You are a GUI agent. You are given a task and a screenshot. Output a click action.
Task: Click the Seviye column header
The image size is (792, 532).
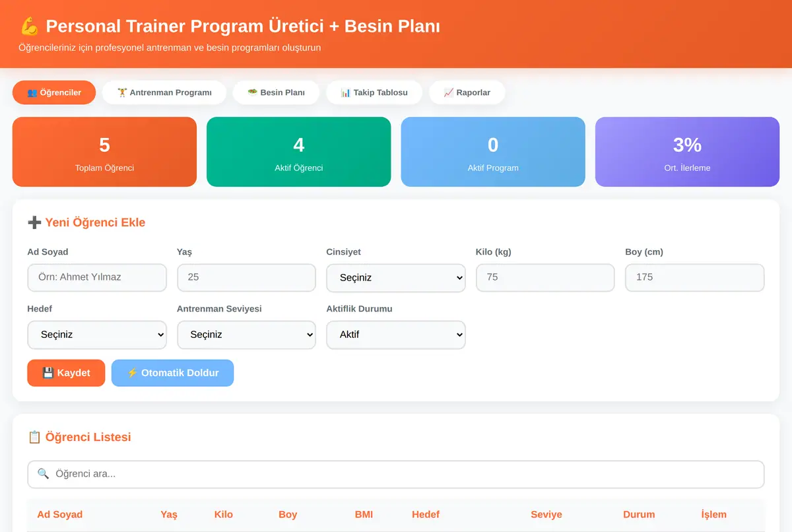click(546, 514)
